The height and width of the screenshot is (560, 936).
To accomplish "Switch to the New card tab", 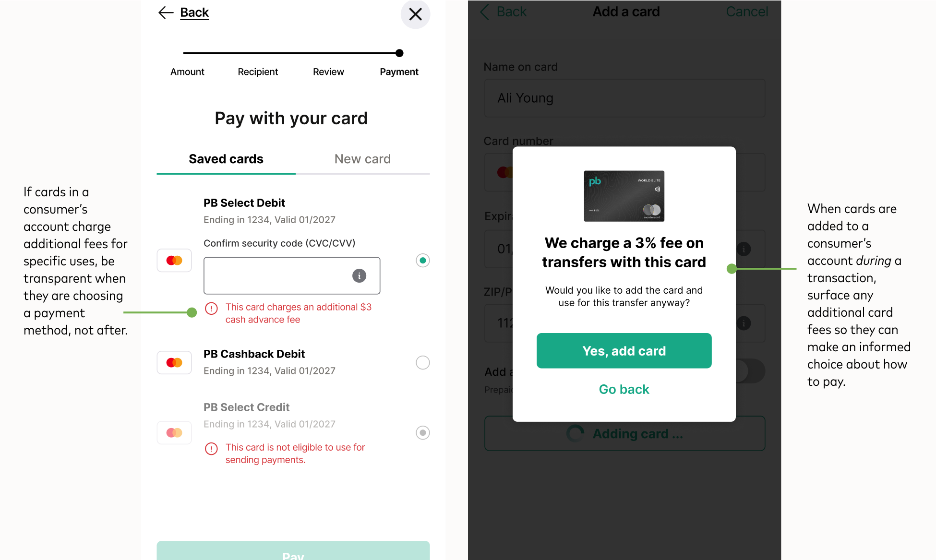I will click(363, 159).
